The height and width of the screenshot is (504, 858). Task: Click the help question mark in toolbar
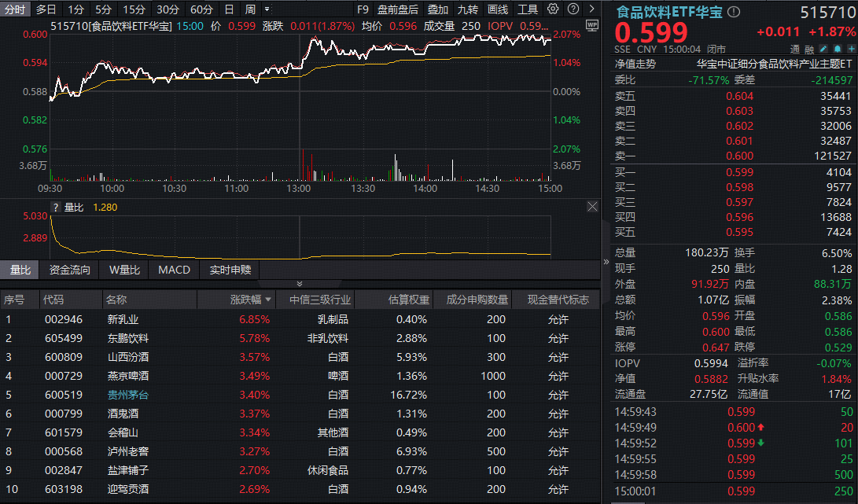(573, 9)
